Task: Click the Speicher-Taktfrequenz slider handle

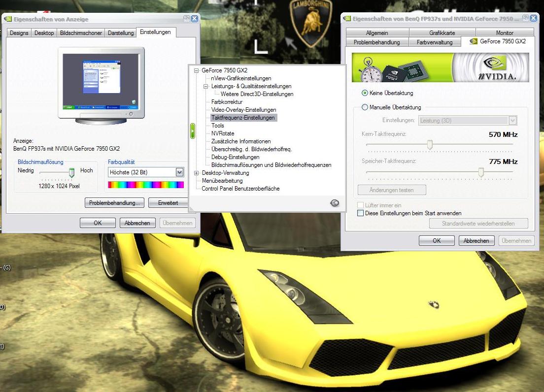Action: [x=481, y=172]
